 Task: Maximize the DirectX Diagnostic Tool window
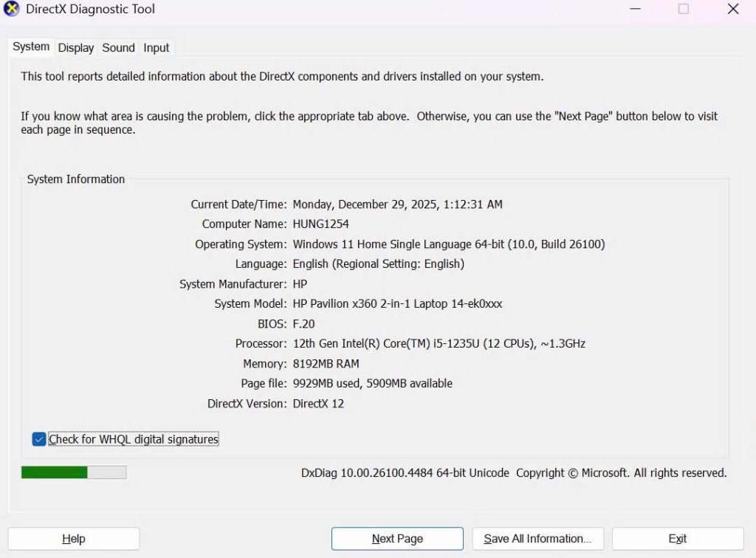(x=684, y=9)
